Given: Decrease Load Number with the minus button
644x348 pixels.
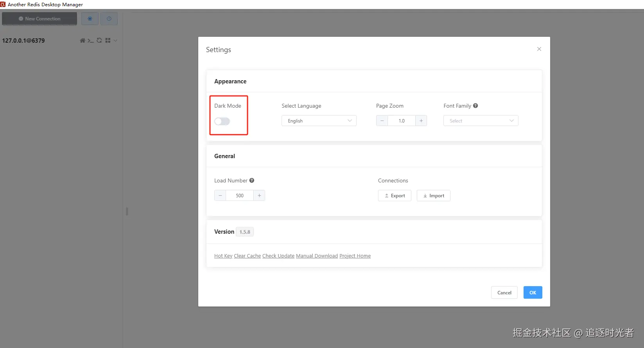Looking at the screenshot, I should (x=220, y=195).
